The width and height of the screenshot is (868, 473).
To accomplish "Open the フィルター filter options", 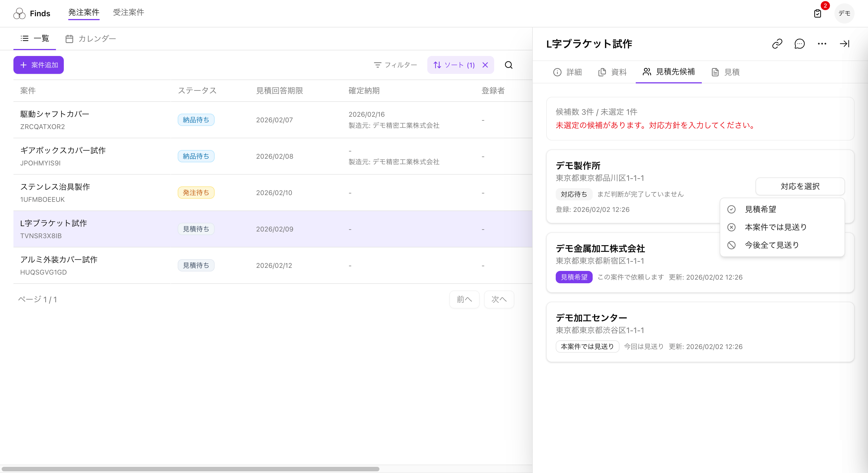I will [396, 65].
